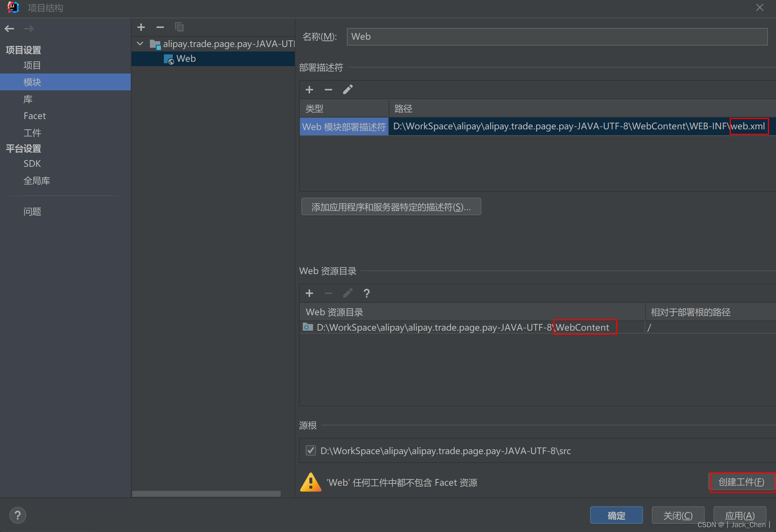
Task: Open 项目 settings section
Action: click(x=32, y=65)
